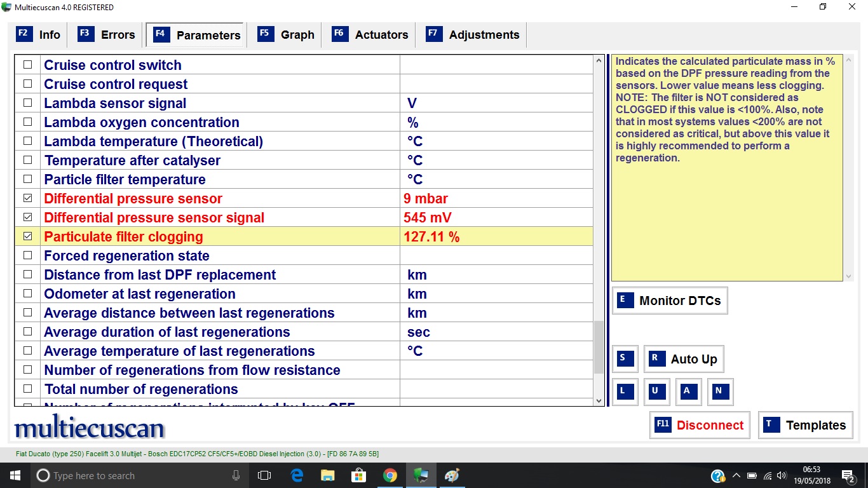Screen dimensions: 868x488
Task: Click the A shortcut button
Action: pos(688,392)
